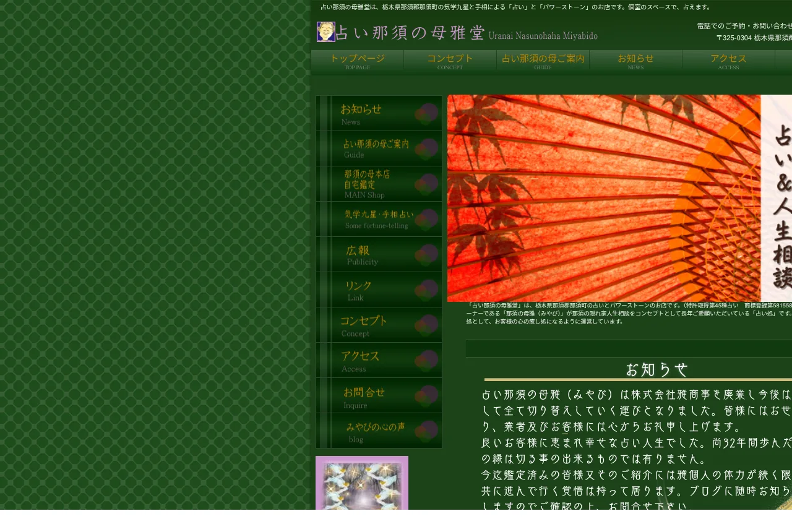Click the お知らせ heading in the main content
This screenshot has height=532, width=792.
(656, 370)
